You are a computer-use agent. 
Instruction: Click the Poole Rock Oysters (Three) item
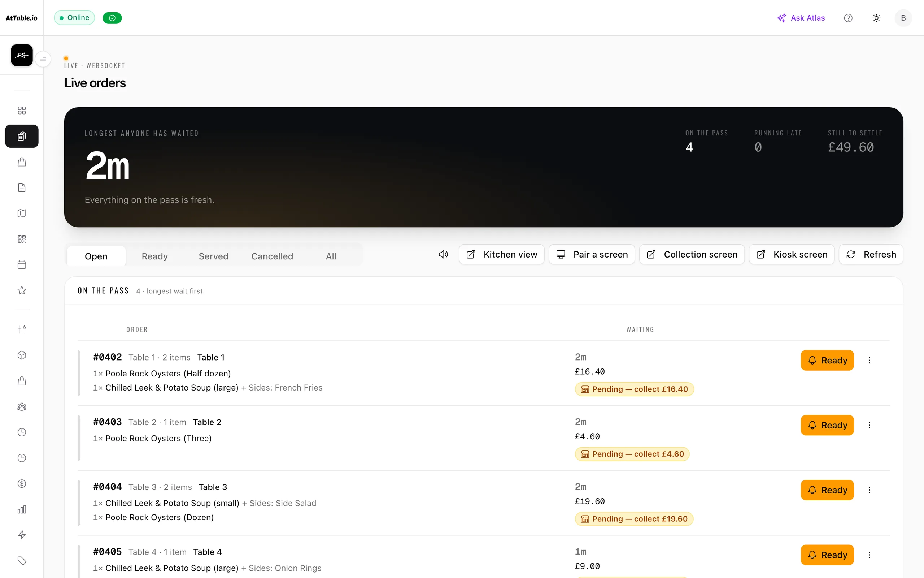click(x=158, y=438)
